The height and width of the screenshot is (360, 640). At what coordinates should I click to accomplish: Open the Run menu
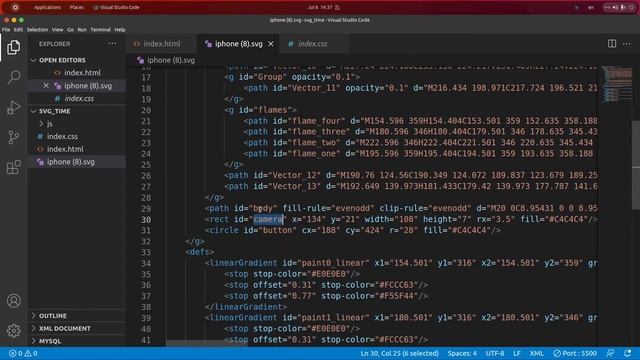[82, 29]
